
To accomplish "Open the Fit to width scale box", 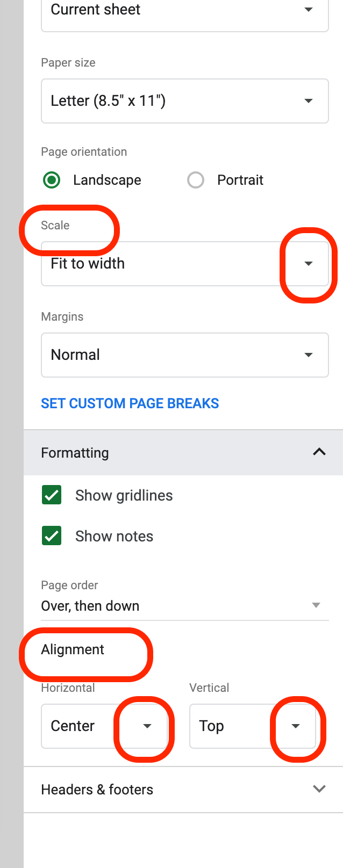I will click(161, 264).
